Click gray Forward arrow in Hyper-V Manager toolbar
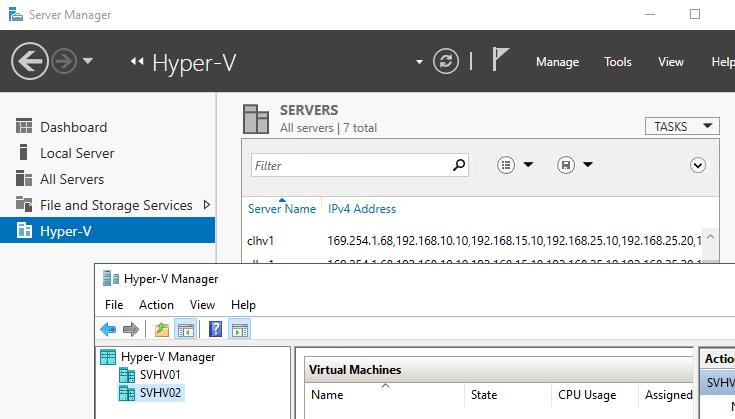735x419 pixels. pos(131,329)
